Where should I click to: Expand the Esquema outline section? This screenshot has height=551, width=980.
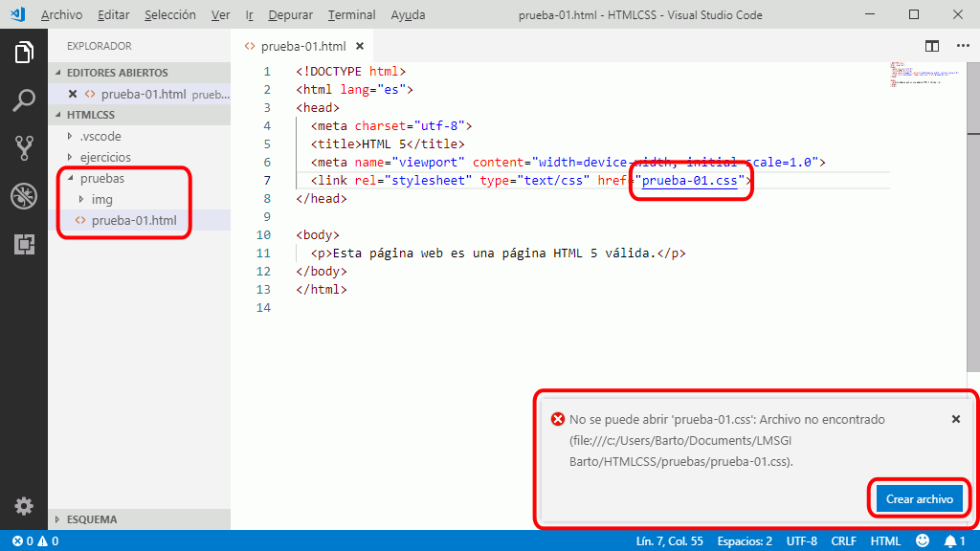click(140, 519)
